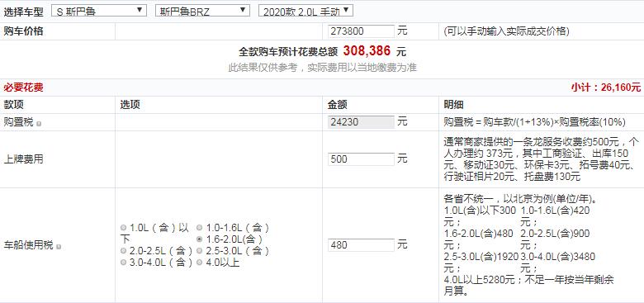
Task: Click the 必要花费 section heading
Action: (x=23, y=88)
